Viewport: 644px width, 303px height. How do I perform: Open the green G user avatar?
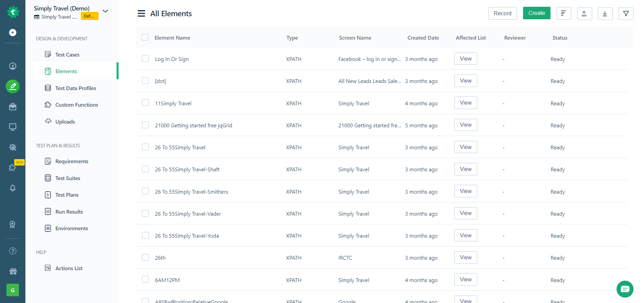tap(13, 290)
